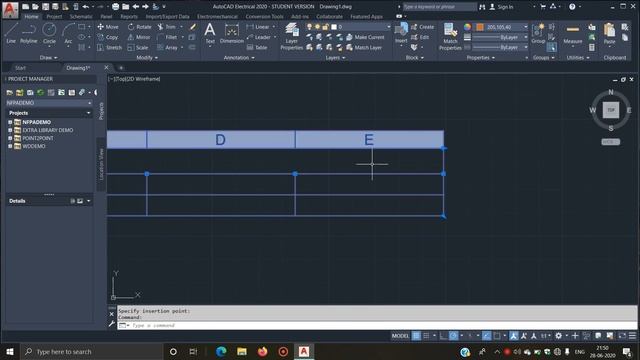This screenshot has width=640, height=360.
Task: Toggle 2D object snap in status bar
Action: point(497,336)
